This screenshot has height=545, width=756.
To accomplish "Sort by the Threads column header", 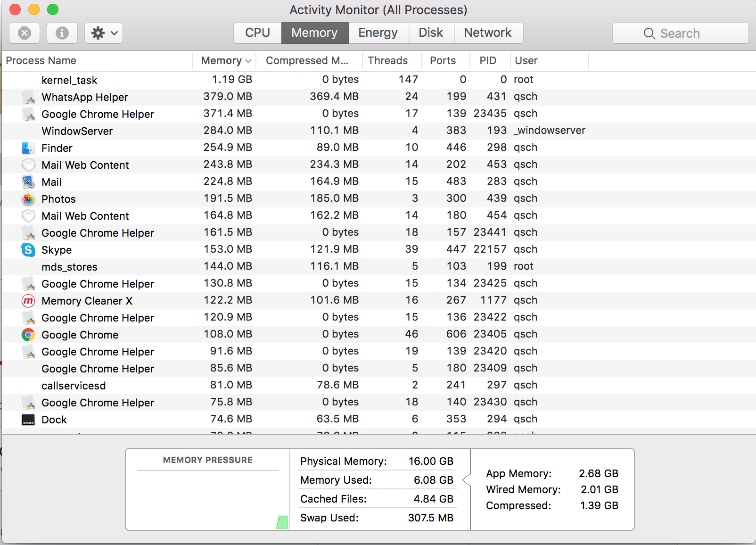I will pyautogui.click(x=388, y=61).
